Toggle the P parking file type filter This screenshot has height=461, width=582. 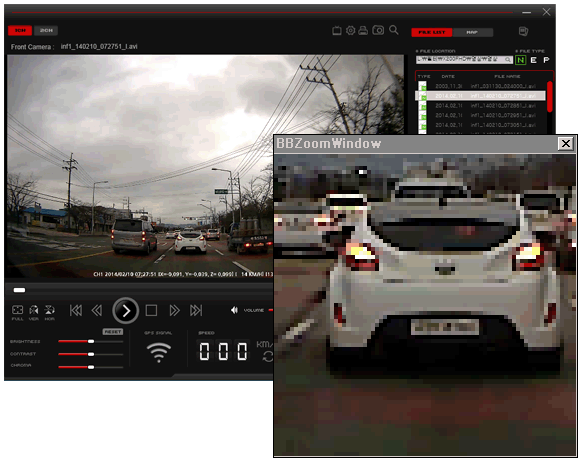point(546,60)
